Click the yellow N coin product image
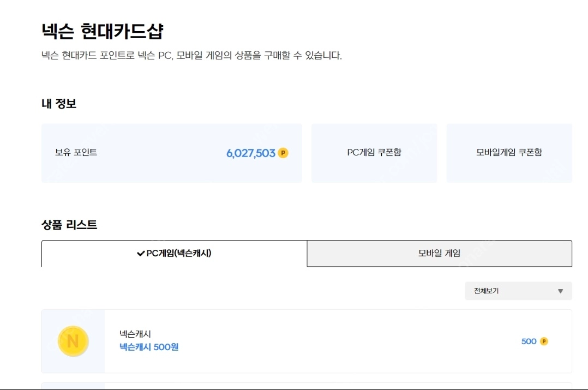The height and width of the screenshot is (390, 588). 73,341
